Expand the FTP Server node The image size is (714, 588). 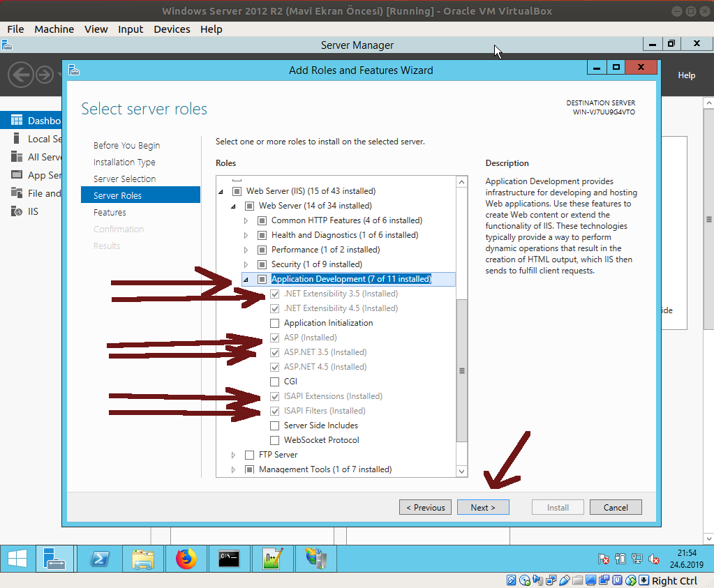[233, 455]
